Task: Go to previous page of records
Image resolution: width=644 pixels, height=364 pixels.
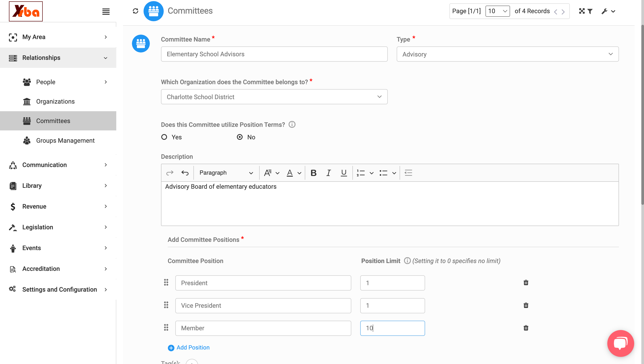Action: point(555,12)
